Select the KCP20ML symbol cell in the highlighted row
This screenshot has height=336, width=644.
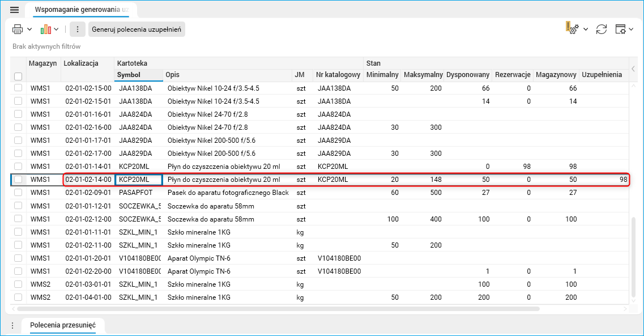click(139, 180)
